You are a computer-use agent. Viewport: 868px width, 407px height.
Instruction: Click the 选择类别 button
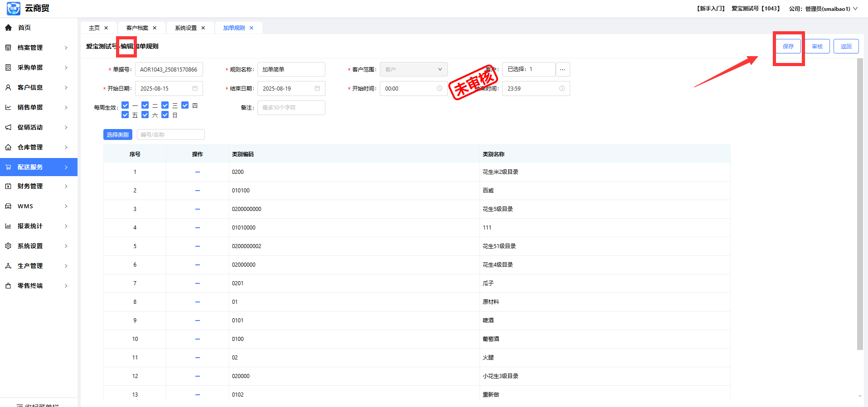pos(118,134)
